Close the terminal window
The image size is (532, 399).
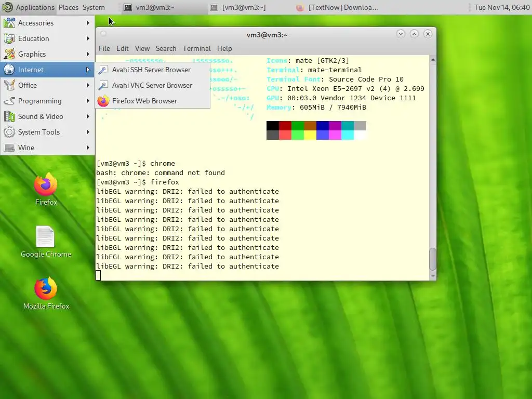[428, 34]
